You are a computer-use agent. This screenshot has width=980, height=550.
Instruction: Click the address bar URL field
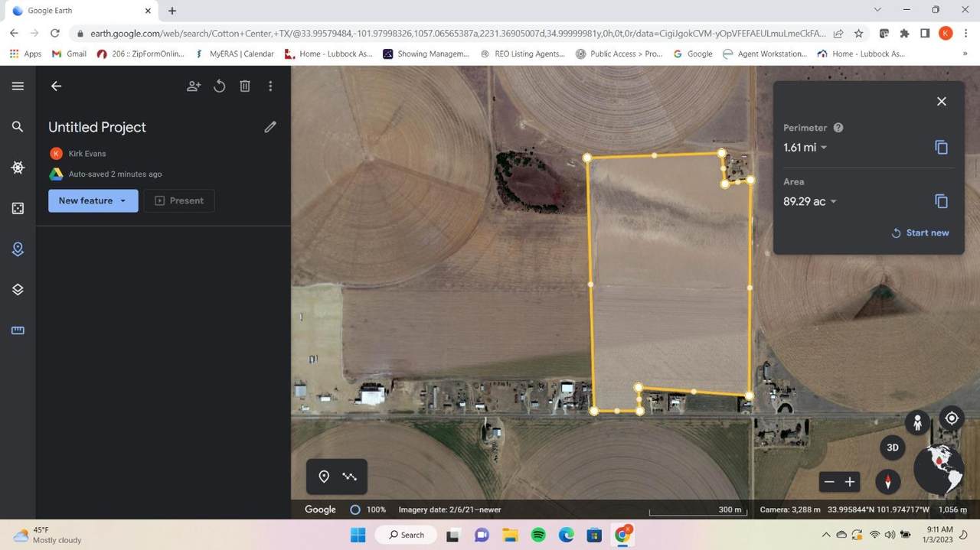[458, 34]
